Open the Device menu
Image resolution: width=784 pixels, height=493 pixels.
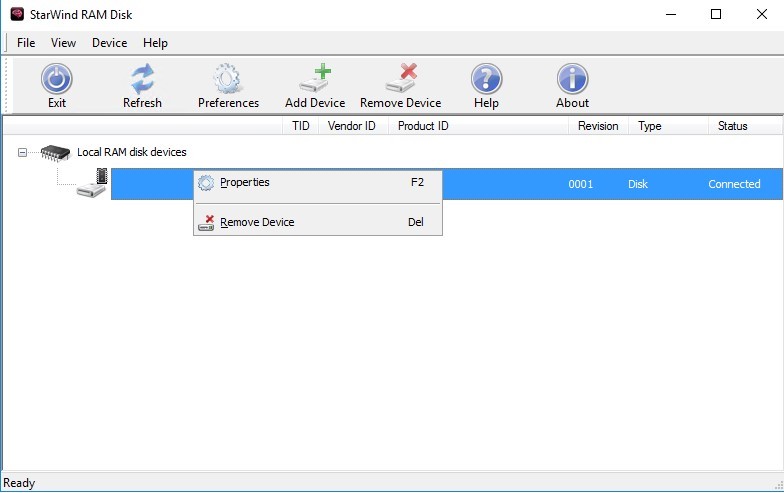tap(110, 43)
